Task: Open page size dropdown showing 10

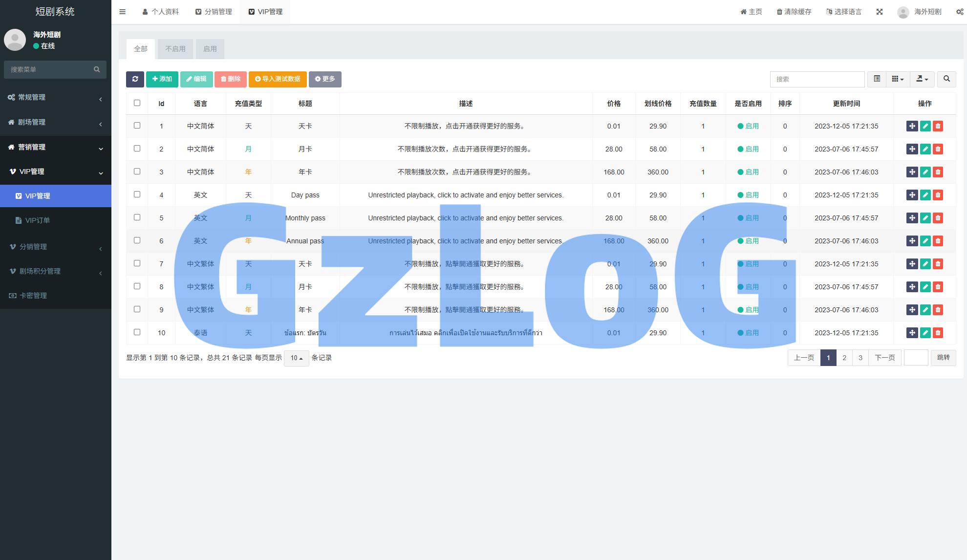Action: pyautogui.click(x=296, y=358)
